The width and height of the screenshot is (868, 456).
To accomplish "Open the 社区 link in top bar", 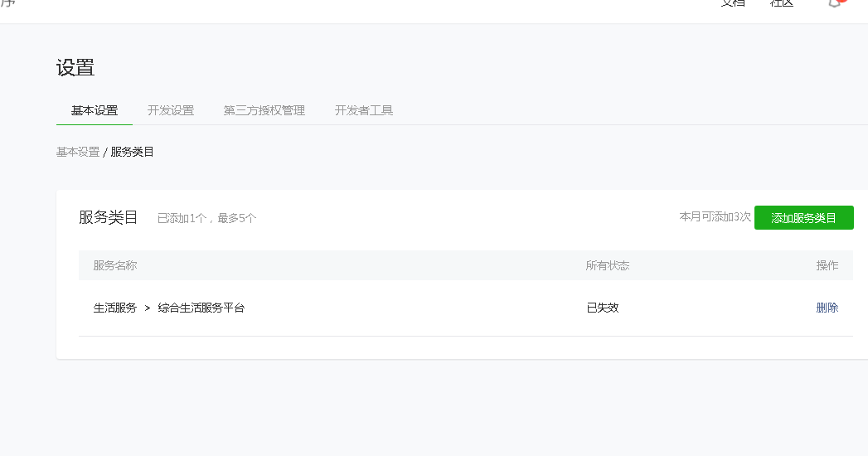I will point(782,3).
